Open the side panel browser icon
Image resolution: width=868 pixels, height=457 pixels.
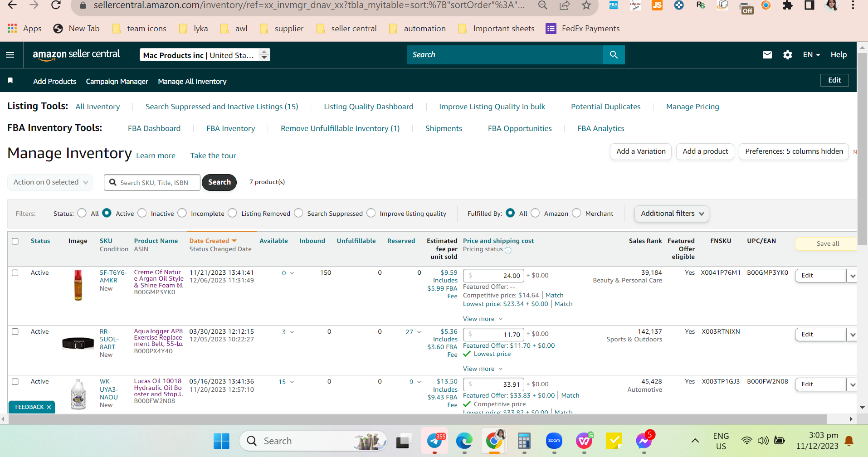pyautogui.click(x=809, y=5)
